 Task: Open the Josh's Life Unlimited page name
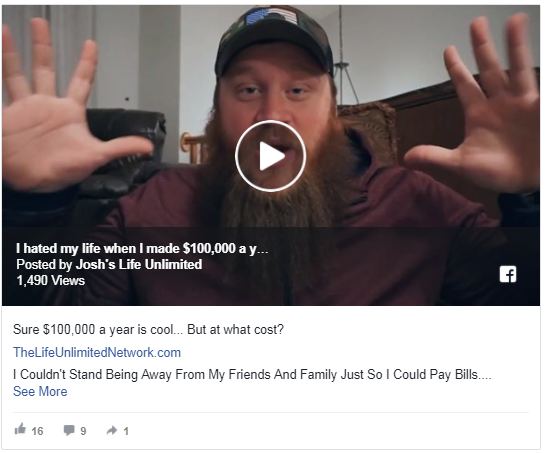click(139, 264)
